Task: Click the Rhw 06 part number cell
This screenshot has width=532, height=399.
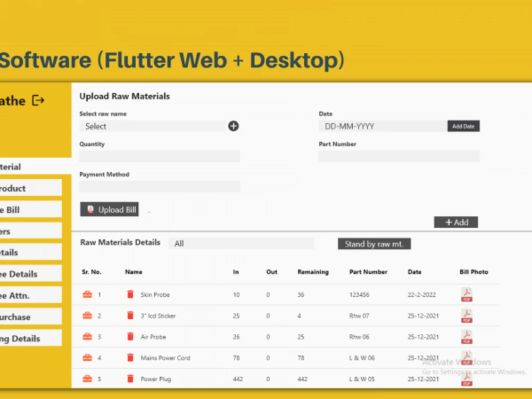Action: [x=359, y=337]
